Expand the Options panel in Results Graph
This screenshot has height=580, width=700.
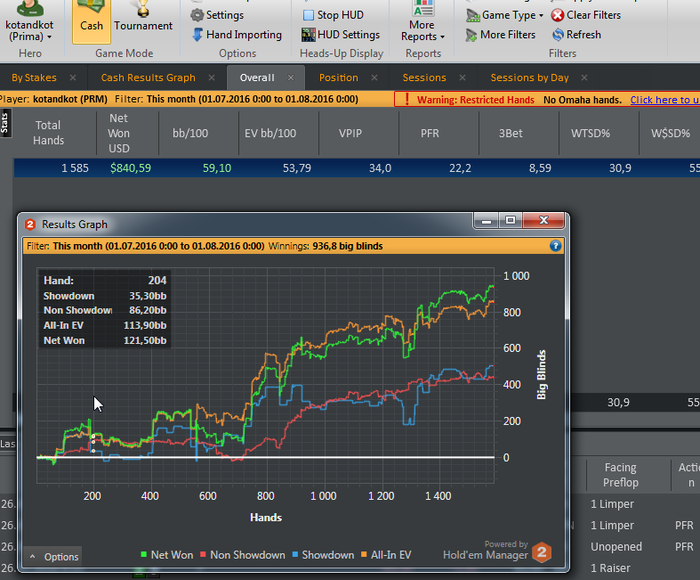pyautogui.click(x=54, y=557)
